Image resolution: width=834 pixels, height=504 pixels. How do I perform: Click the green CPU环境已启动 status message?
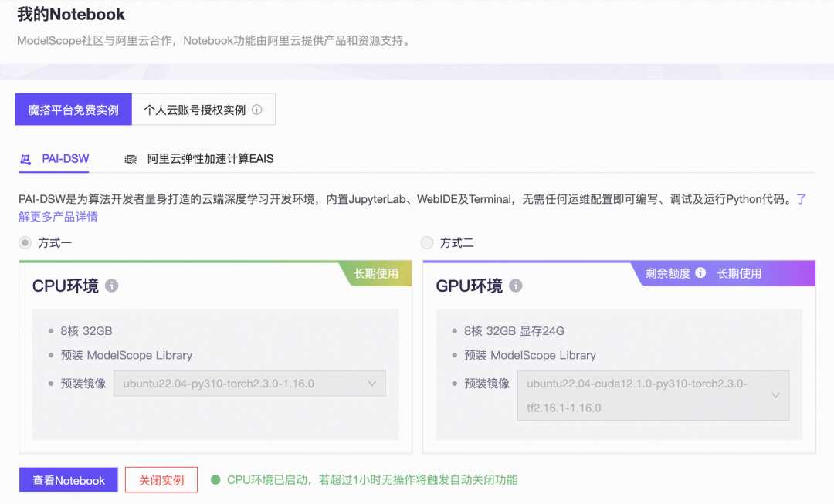point(371,480)
